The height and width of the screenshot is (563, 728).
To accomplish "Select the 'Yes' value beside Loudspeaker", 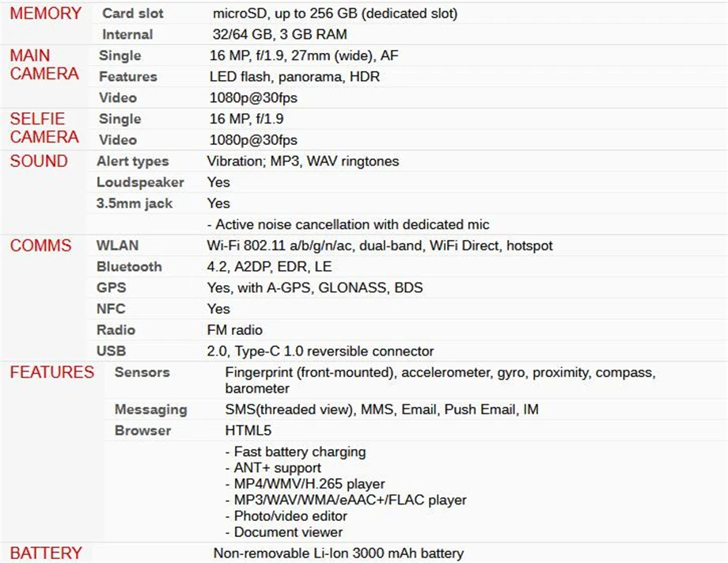I will [x=218, y=182].
